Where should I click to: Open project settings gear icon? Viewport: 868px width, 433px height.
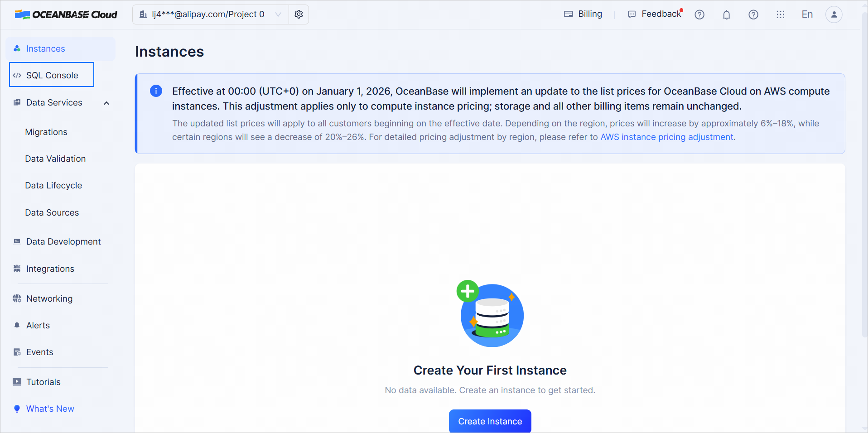[x=299, y=14]
